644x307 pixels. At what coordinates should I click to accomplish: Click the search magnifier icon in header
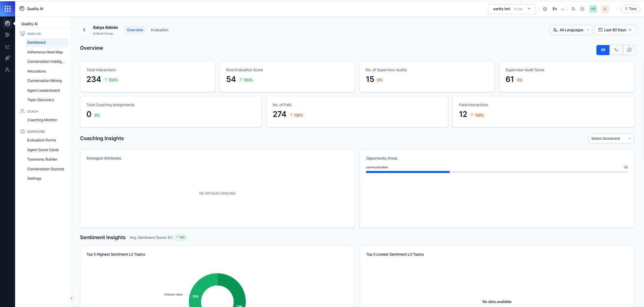click(573, 9)
